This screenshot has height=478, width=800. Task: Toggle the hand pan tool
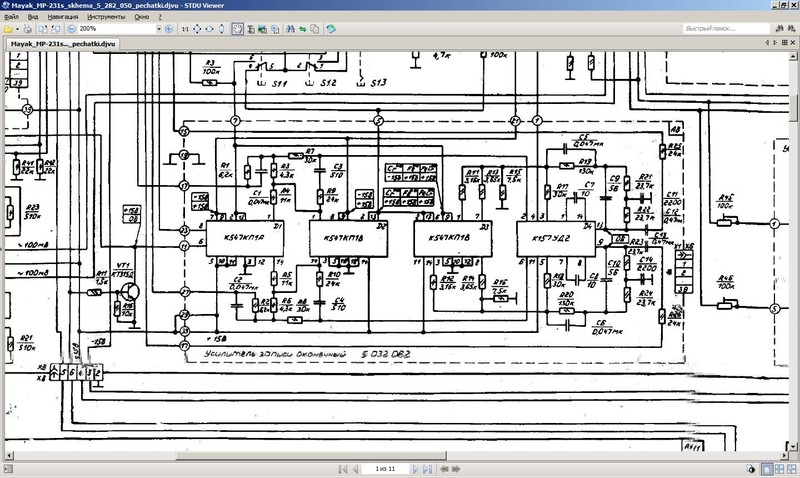tap(238, 29)
